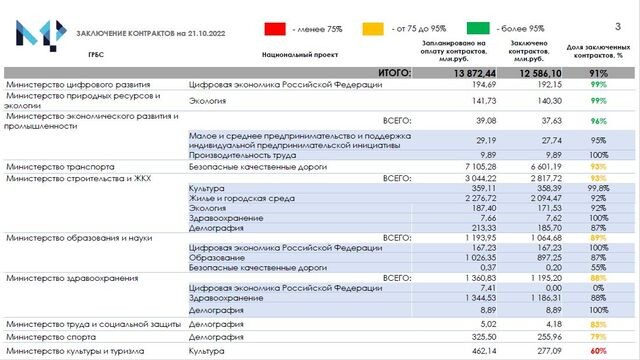
Task: Click the red legend color square
Action: [x=275, y=29]
